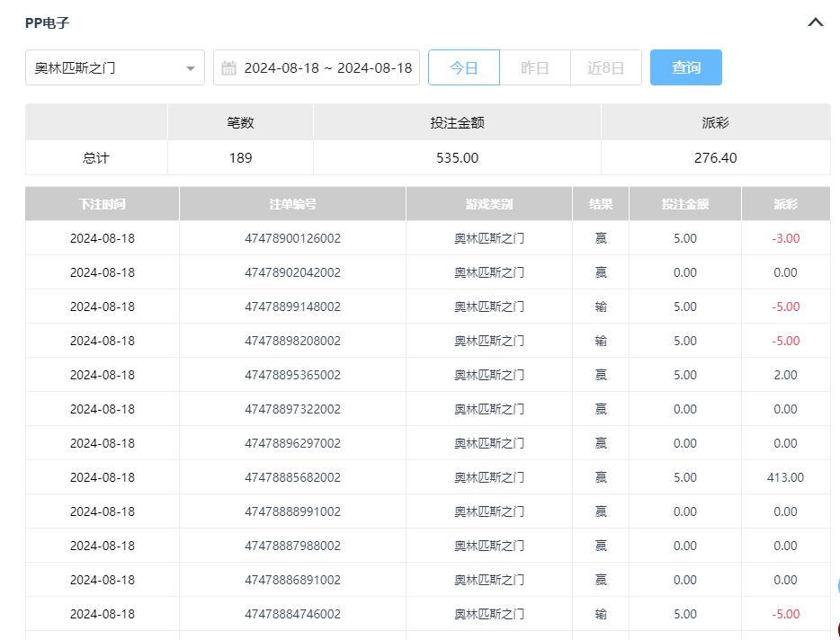Open bet record 47478885682002
This screenshot has width=840, height=640.
(292, 477)
